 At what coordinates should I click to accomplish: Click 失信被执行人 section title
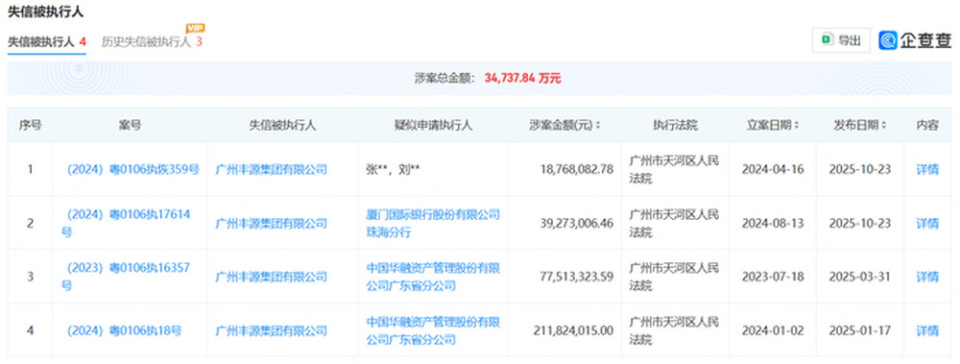point(45,12)
